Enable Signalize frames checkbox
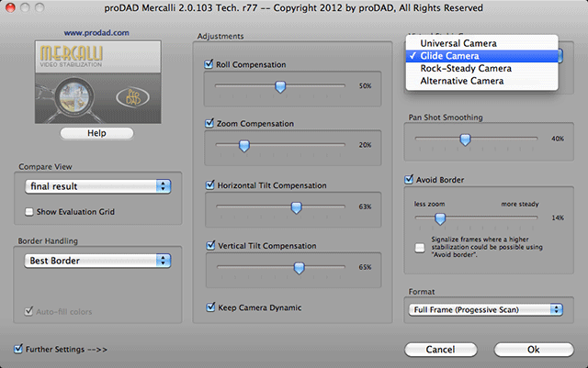The image size is (588, 368). click(x=420, y=248)
